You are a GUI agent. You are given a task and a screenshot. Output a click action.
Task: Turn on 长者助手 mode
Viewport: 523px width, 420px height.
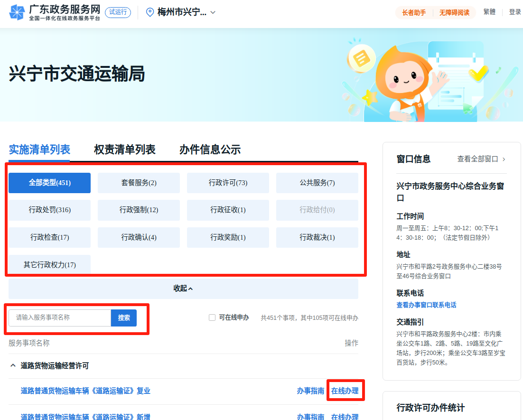coord(414,13)
